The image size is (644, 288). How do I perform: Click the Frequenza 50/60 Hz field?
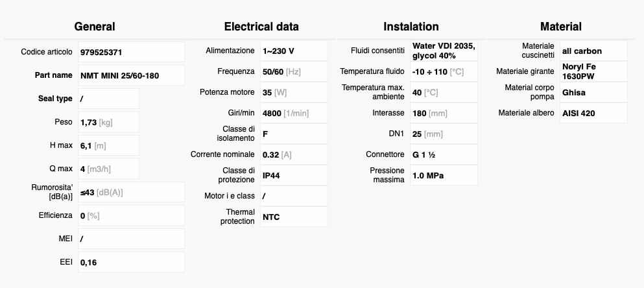click(294, 71)
